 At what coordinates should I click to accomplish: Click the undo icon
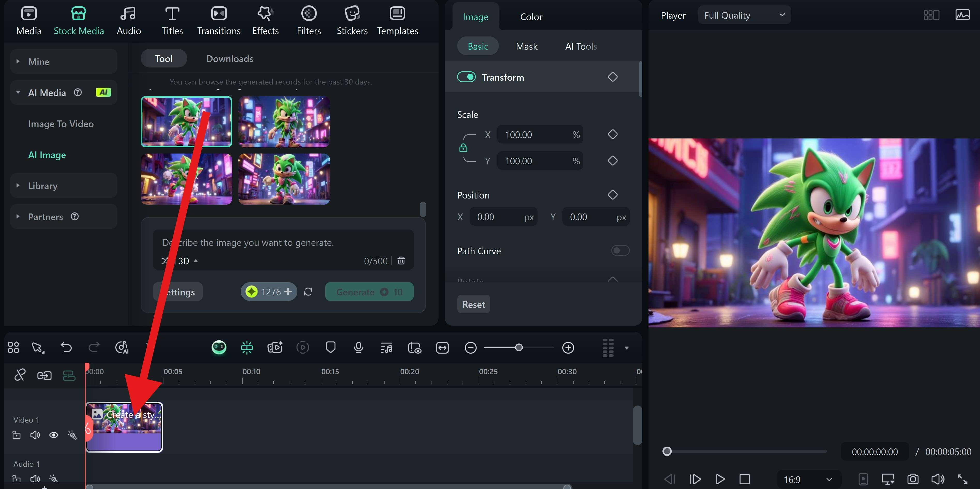pos(66,347)
